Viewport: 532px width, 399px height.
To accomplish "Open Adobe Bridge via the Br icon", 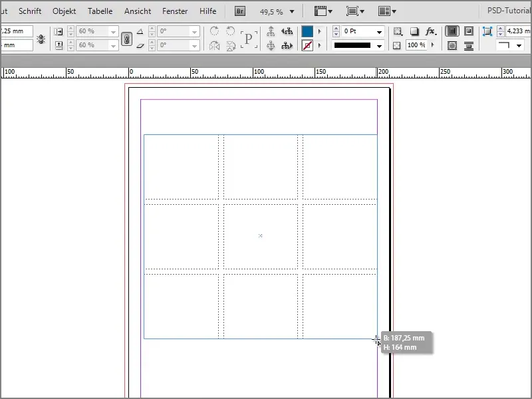I will (239, 11).
